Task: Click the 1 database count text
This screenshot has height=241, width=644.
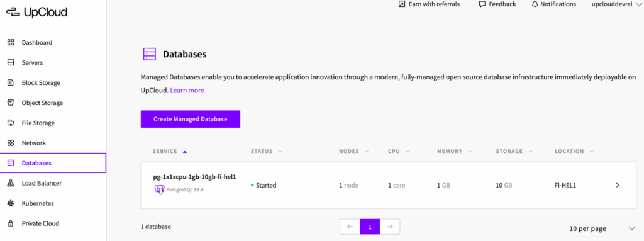Action: pyautogui.click(x=156, y=227)
